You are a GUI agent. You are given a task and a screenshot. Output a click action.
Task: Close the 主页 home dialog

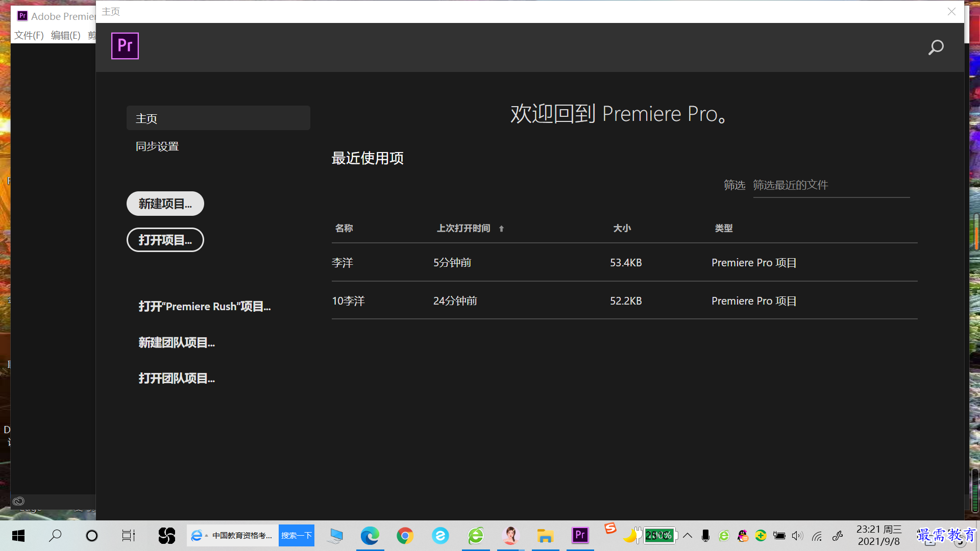(x=951, y=11)
